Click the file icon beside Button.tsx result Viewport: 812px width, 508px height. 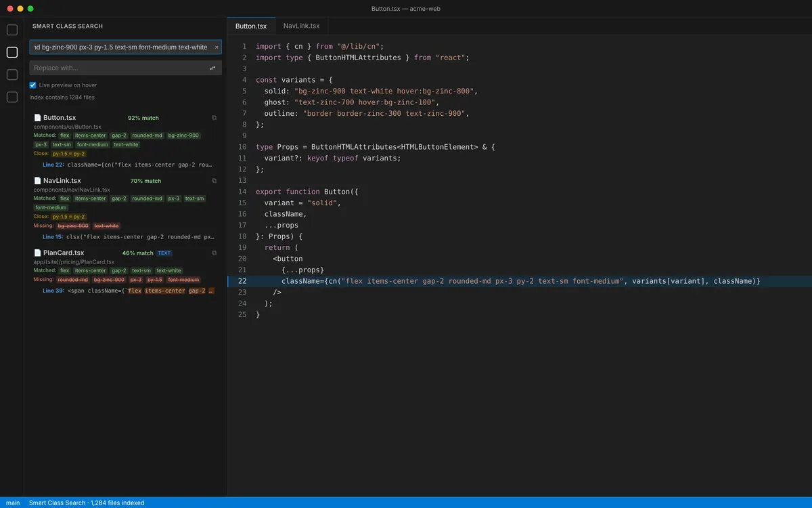tap(37, 118)
